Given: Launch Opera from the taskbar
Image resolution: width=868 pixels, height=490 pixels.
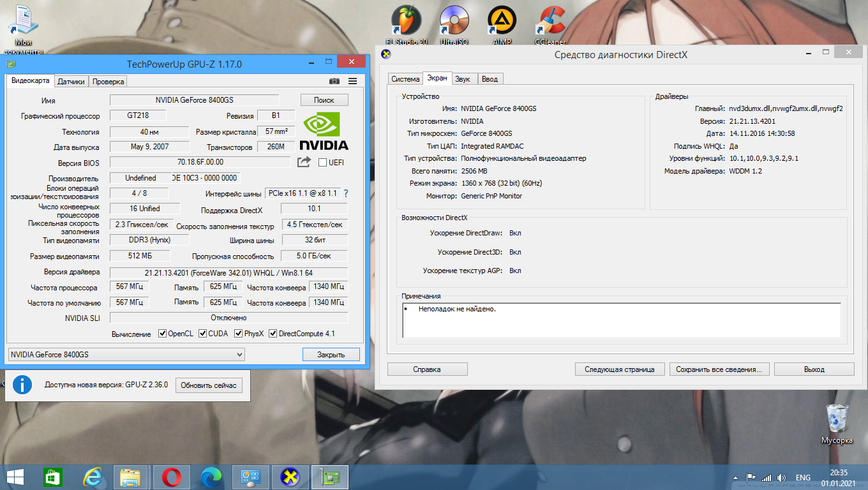Looking at the screenshot, I should [x=171, y=477].
